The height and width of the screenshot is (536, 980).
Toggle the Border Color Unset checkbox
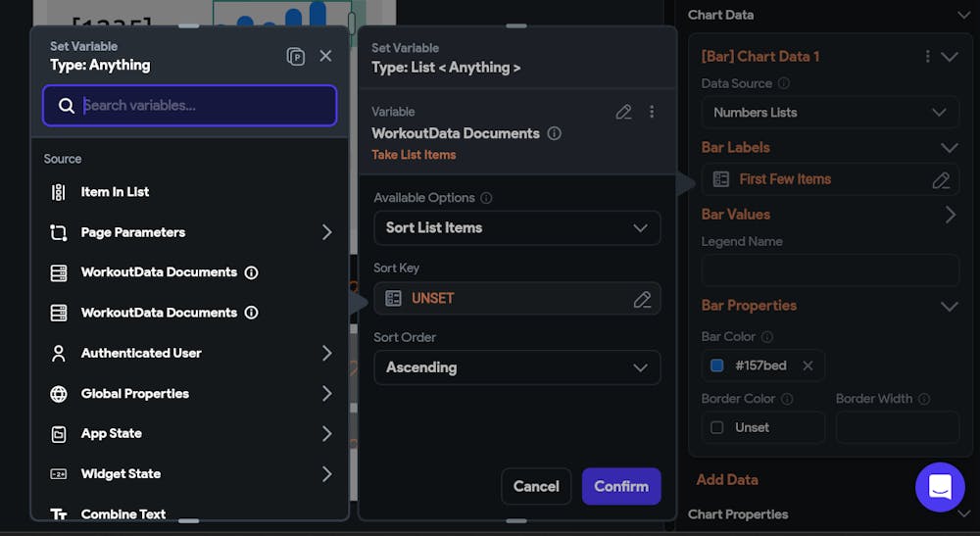point(716,427)
